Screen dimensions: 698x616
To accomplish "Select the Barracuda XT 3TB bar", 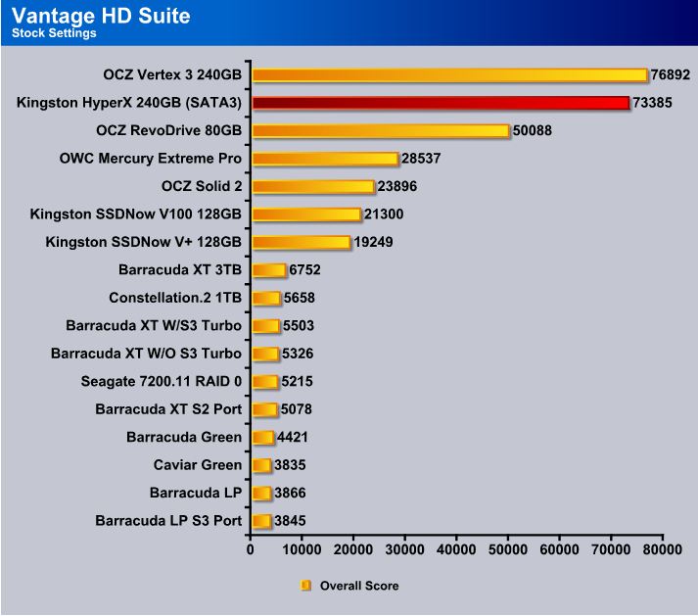I will (x=269, y=270).
